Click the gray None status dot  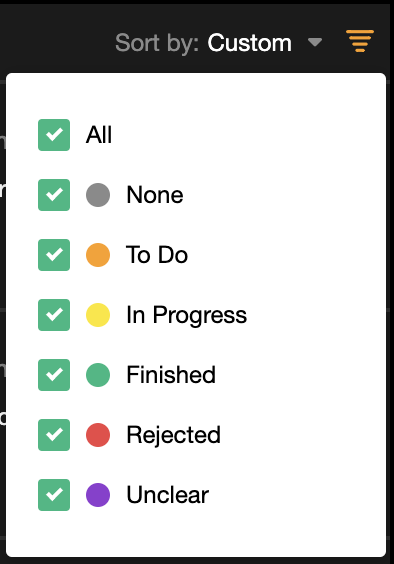(98, 195)
